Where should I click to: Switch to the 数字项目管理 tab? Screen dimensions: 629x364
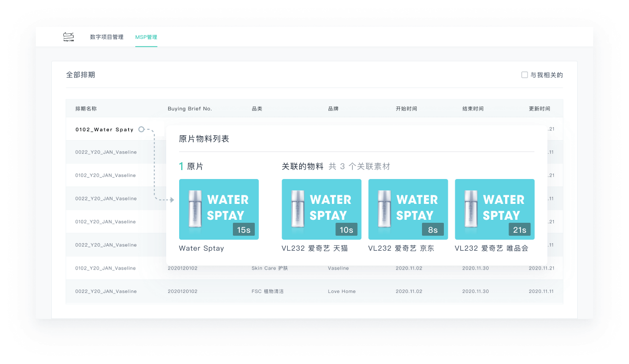point(106,37)
